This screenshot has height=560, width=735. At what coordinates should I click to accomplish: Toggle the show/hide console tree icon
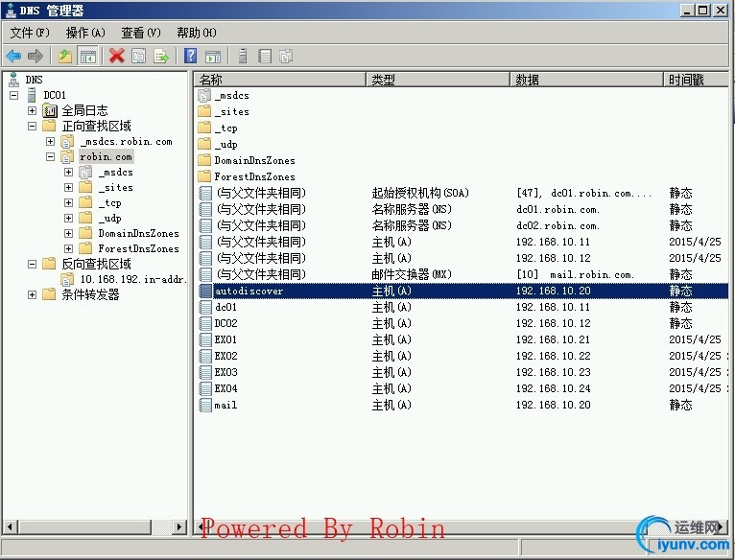tap(87, 57)
